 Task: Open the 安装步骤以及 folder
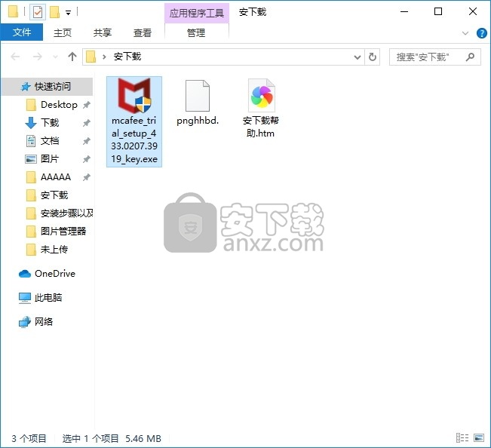click(66, 213)
